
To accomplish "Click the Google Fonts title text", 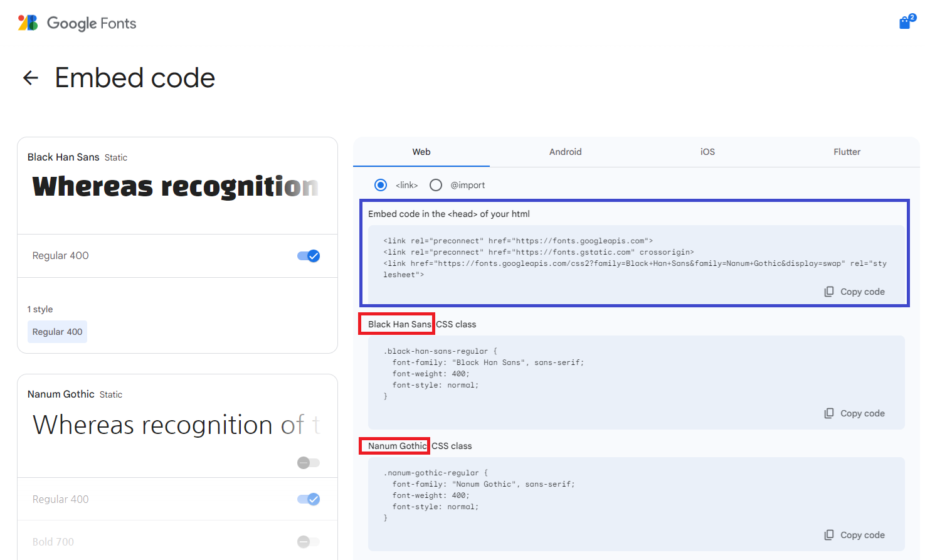I will [92, 23].
